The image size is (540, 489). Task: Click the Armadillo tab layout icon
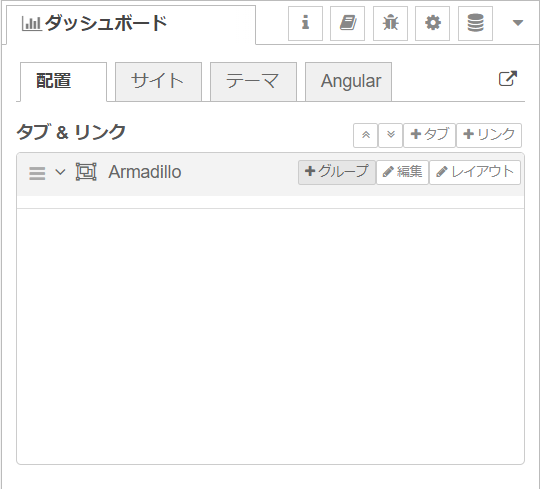pyautogui.click(x=86, y=171)
